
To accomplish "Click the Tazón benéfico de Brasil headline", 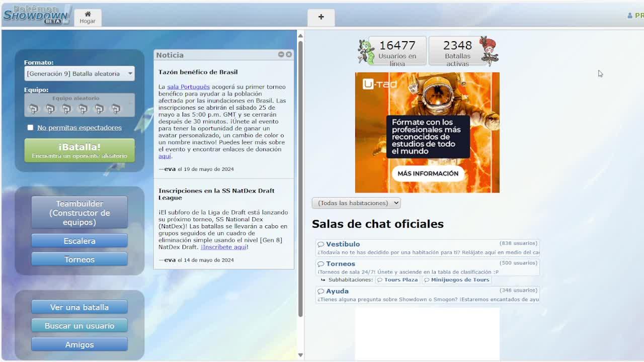I will [x=198, y=72].
